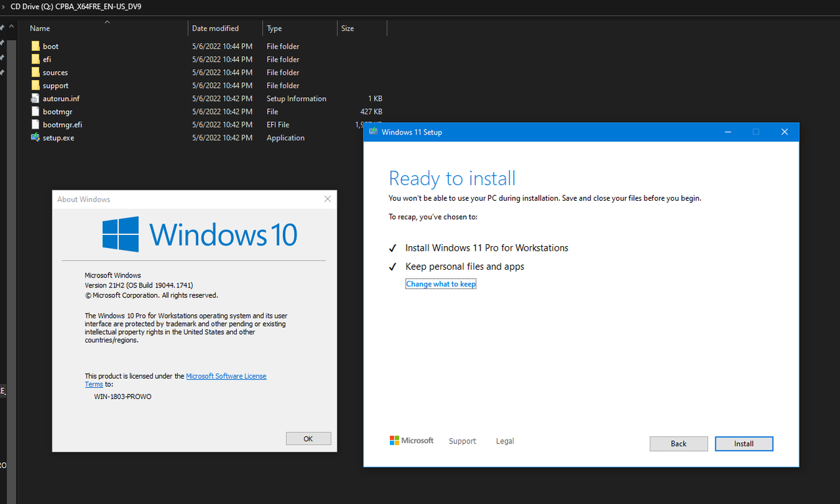Click the boot folder name
The height and width of the screenshot is (504, 840).
(x=51, y=47)
